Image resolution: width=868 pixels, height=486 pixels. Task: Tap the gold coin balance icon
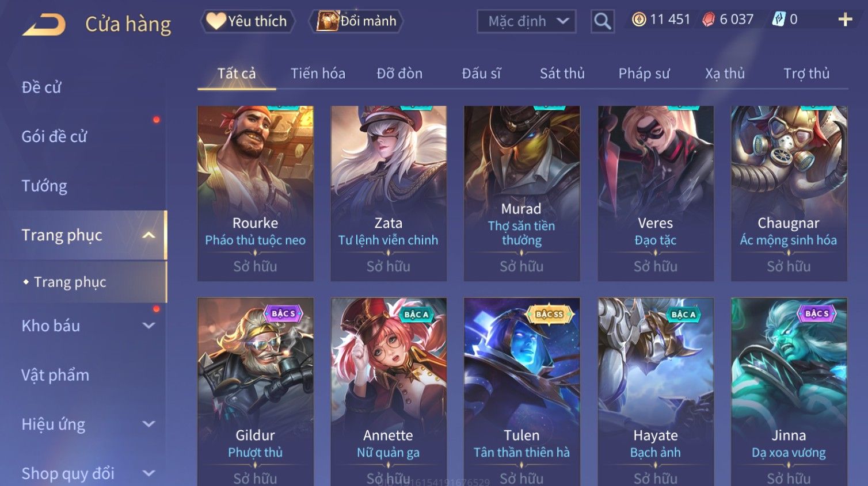(x=639, y=20)
